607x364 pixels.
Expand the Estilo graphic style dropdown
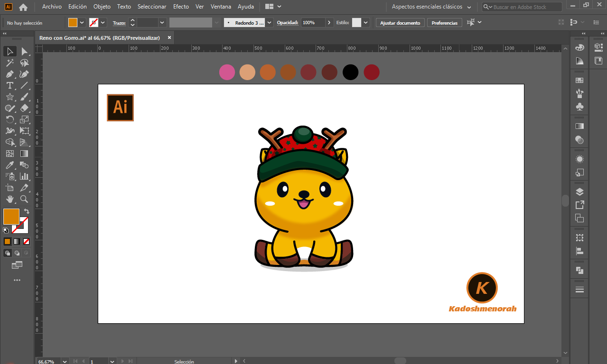point(366,23)
